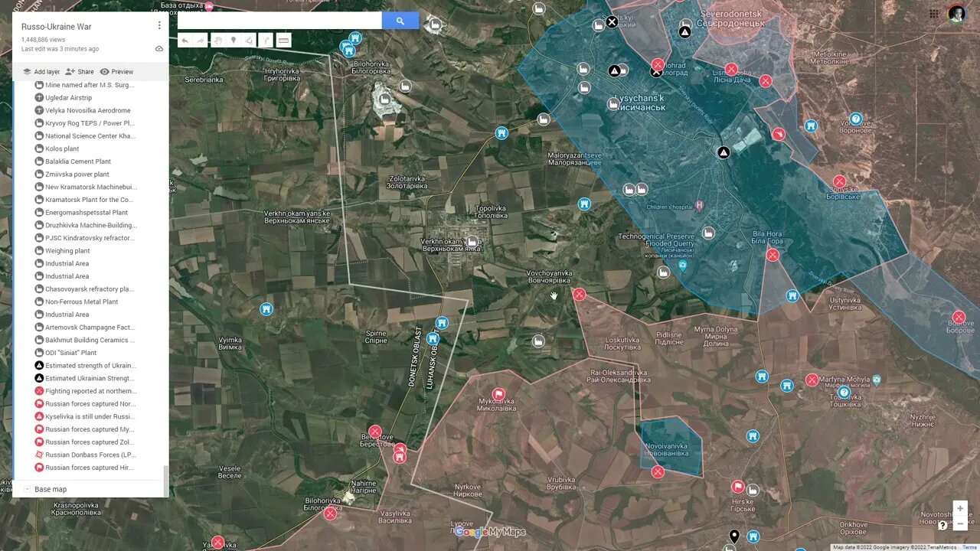
Task: Zoom out with the minus button
Action: tap(960, 523)
